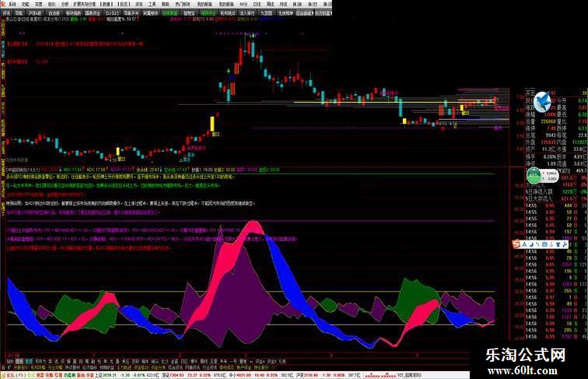Click the 上证 index value in status bar

coord(109,375)
